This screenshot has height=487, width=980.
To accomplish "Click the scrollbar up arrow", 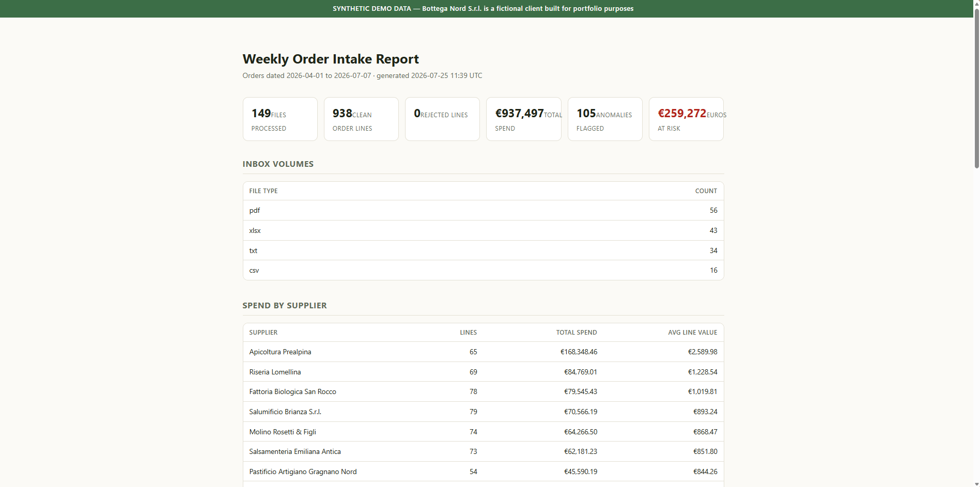I will [976, 3].
